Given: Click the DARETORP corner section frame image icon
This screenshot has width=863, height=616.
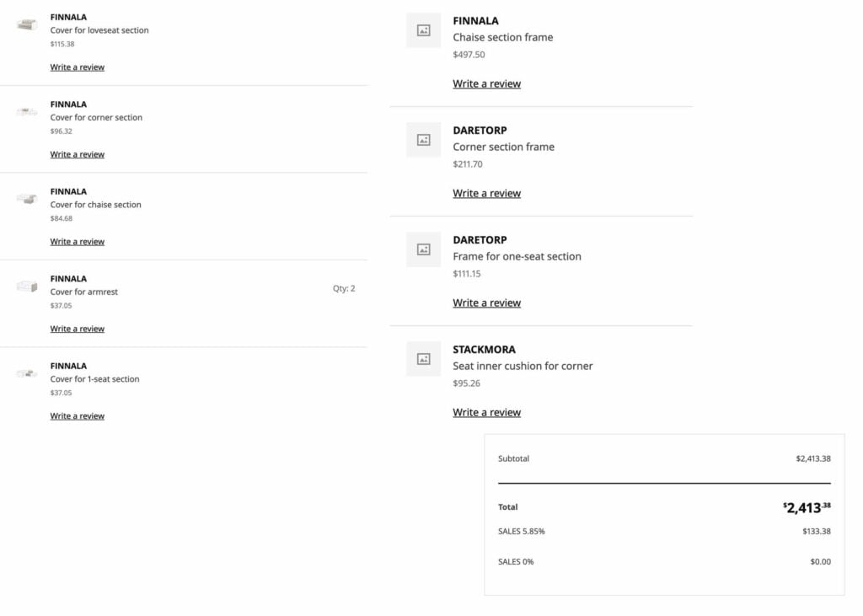Looking at the screenshot, I should pyautogui.click(x=423, y=140).
